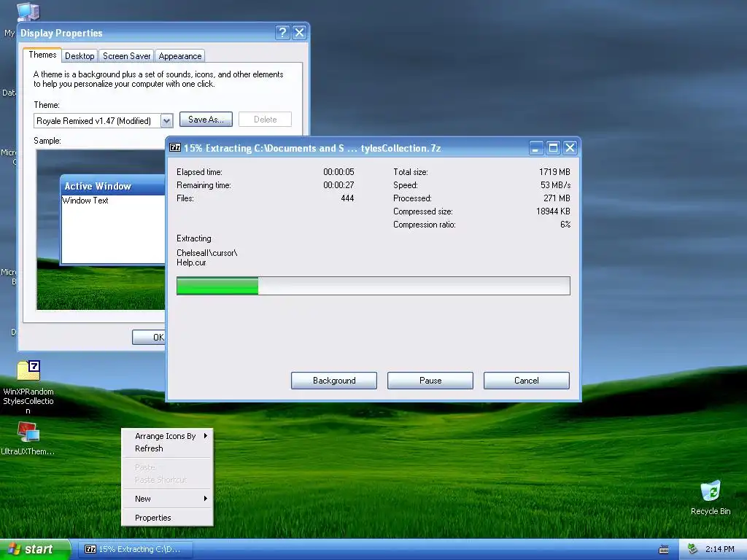Click the Window Text sample area
This screenshot has height=560, width=747.
tap(113, 228)
